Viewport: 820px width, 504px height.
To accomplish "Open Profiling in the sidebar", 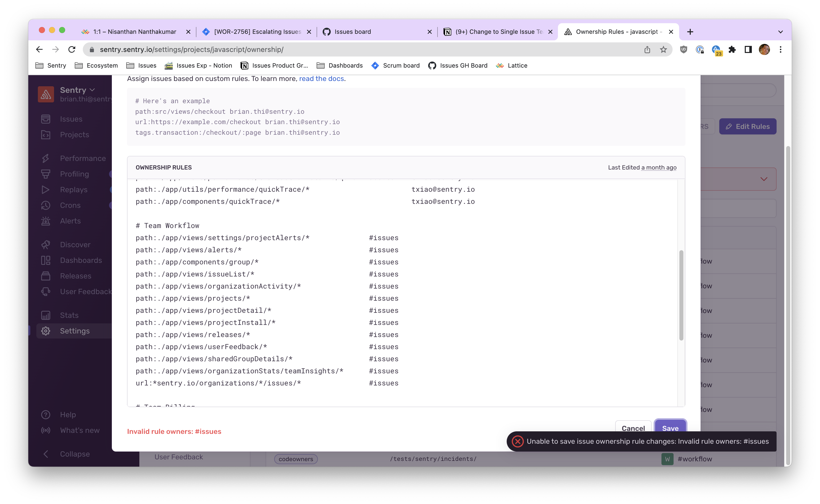I will coord(75,174).
